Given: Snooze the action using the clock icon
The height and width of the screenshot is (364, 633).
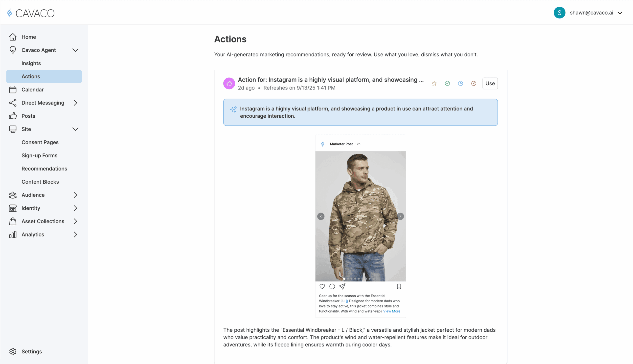Looking at the screenshot, I should 460,83.
